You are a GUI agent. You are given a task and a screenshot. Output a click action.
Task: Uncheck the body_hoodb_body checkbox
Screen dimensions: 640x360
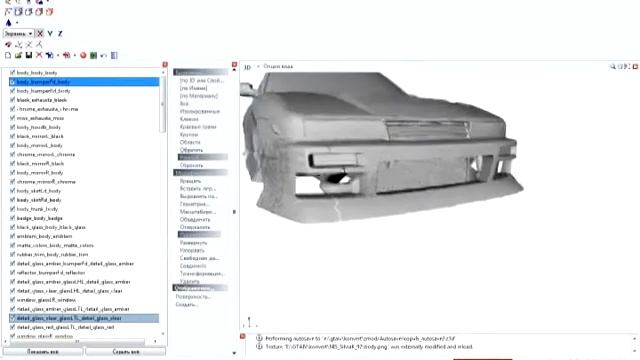coord(12,127)
